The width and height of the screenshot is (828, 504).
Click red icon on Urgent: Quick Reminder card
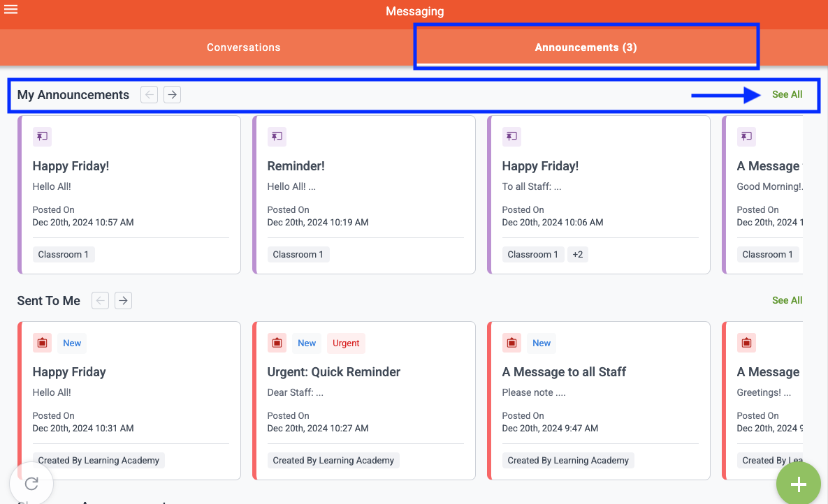point(277,343)
